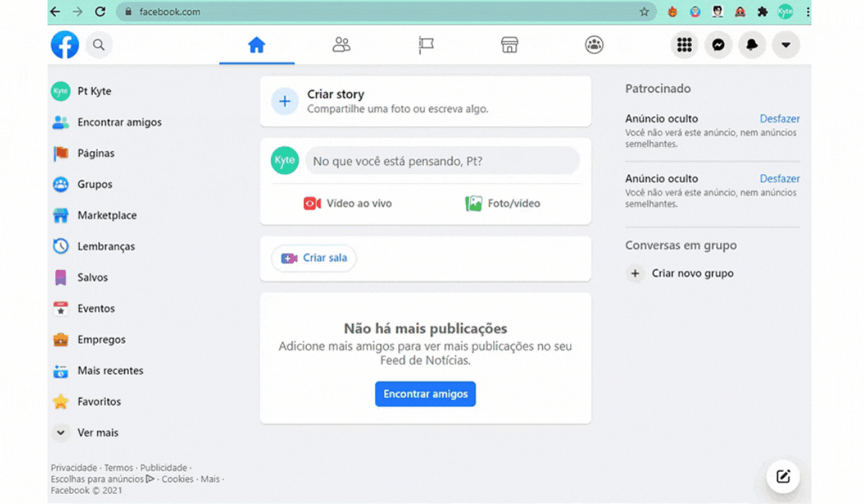The image size is (864, 504).
Task: Open the Privacidade footer link
Action: [75, 467]
